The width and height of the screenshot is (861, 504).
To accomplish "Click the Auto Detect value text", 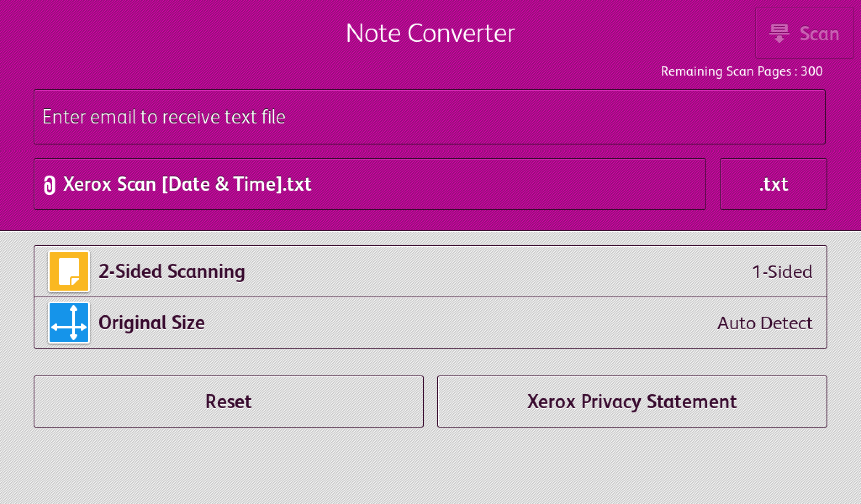I will pyautogui.click(x=765, y=323).
